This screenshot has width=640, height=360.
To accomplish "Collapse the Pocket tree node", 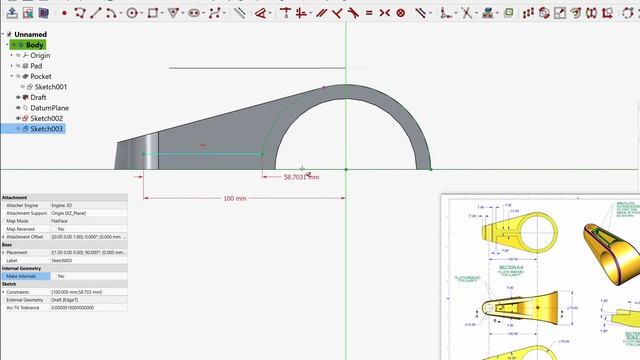I will point(11,76).
